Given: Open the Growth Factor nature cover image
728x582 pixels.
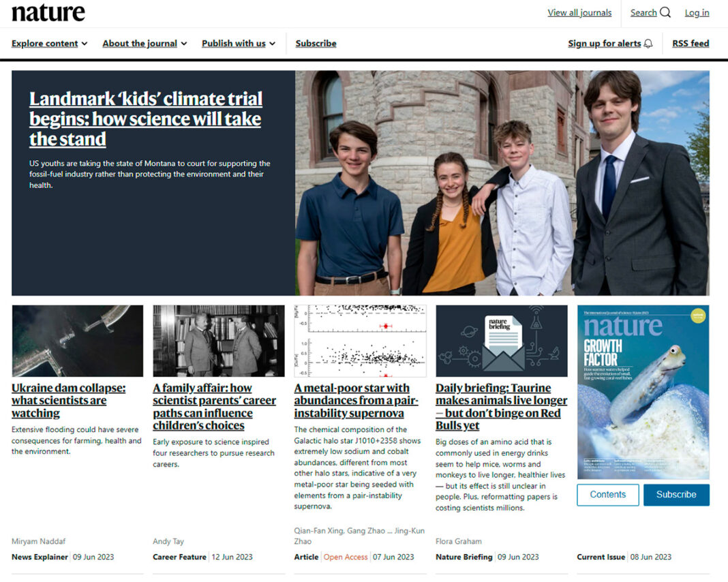Looking at the screenshot, I should coord(643,392).
